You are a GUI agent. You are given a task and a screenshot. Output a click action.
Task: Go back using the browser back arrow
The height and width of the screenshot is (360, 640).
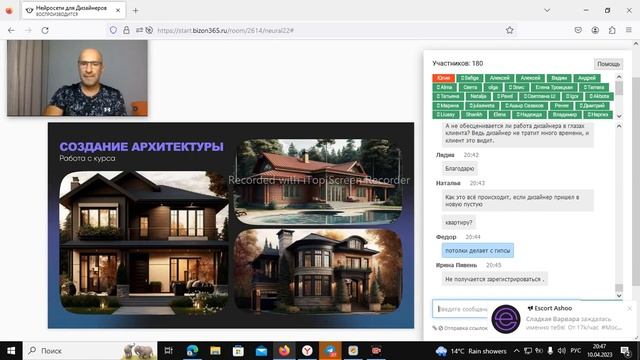11,30
